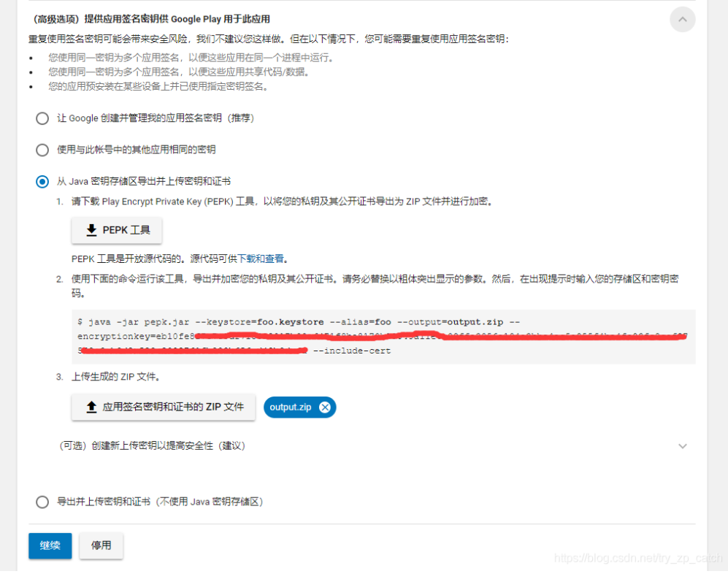Click the heading text about providing the app signing key
Image resolution: width=728 pixels, height=574 pixels.
151,19
